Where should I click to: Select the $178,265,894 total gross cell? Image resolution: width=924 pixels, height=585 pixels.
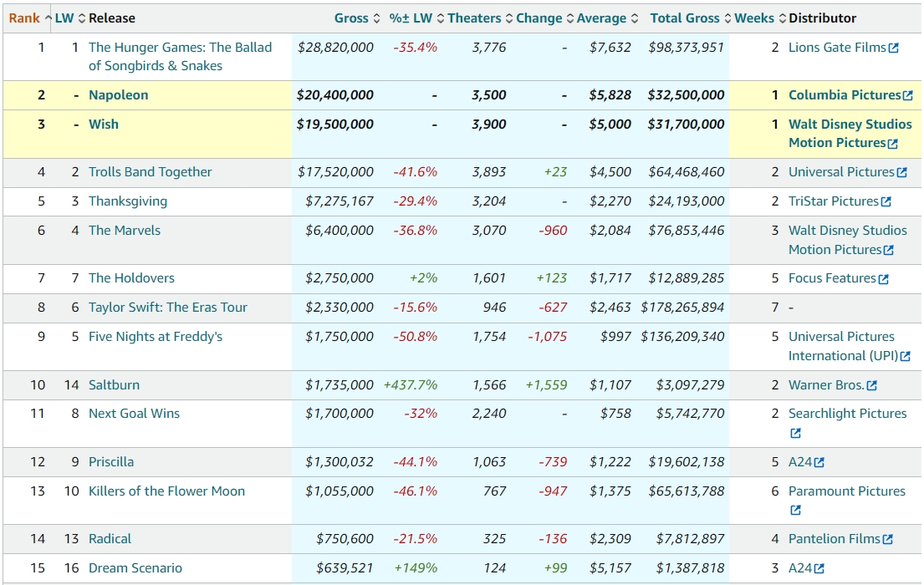(683, 308)
